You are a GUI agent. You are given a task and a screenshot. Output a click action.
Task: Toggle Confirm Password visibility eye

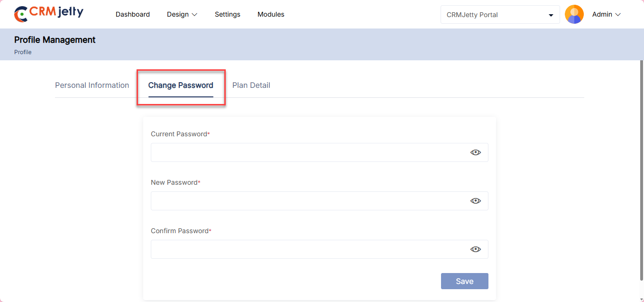(475, 249)
